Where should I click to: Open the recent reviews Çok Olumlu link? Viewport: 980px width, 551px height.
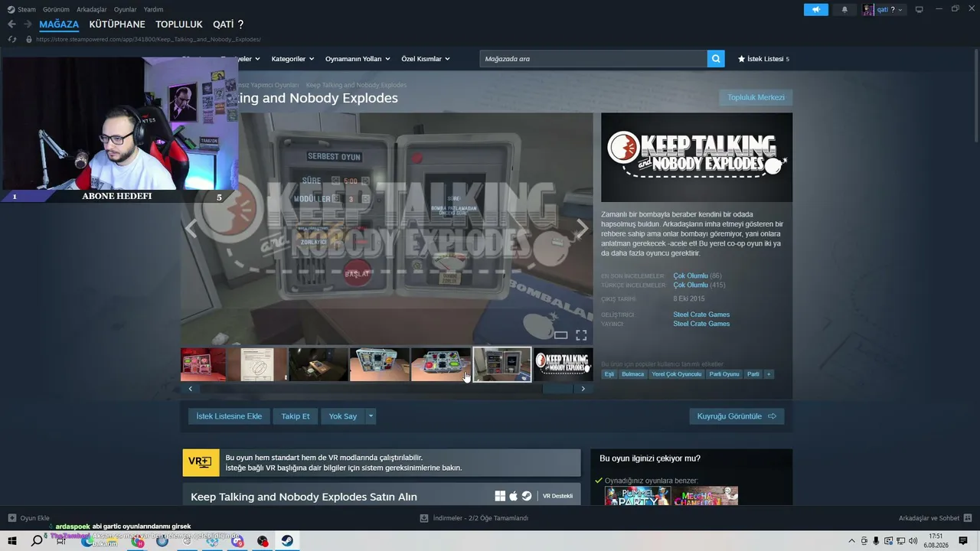pyautogui.click(x=691, y=275)
